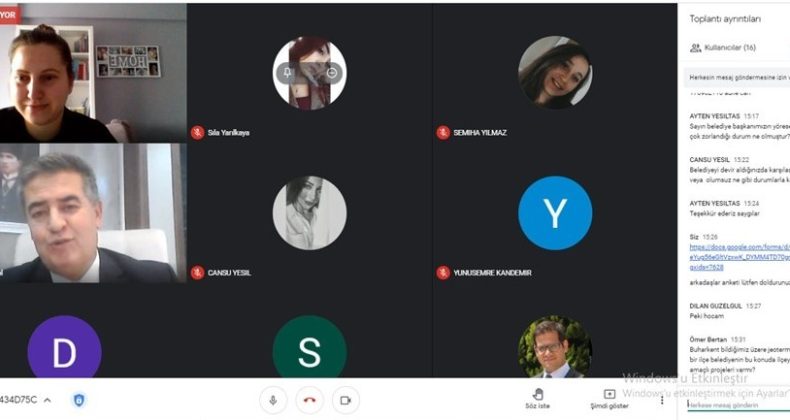790x420 pixels.
Task: End the call with the red hang-up button
Action: click(x=309, y=400)
